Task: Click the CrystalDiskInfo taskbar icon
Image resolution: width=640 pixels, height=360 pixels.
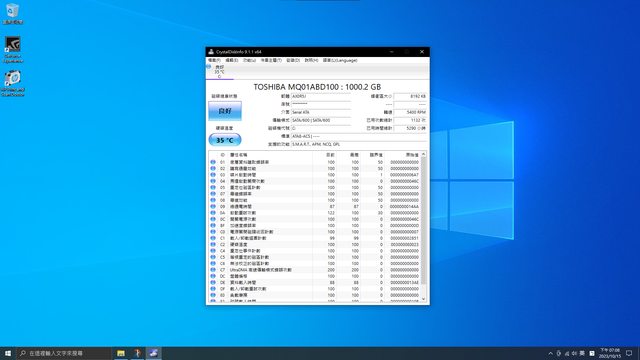Action: click(x=153, y=353)
